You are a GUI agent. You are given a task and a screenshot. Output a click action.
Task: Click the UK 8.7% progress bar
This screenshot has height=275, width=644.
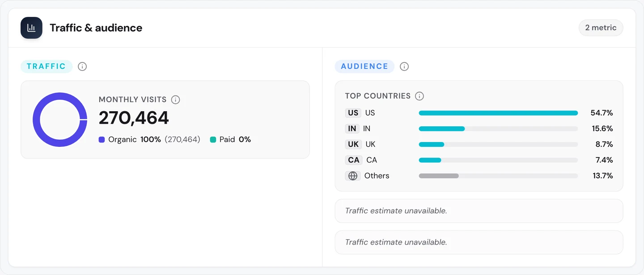point(498,144)
